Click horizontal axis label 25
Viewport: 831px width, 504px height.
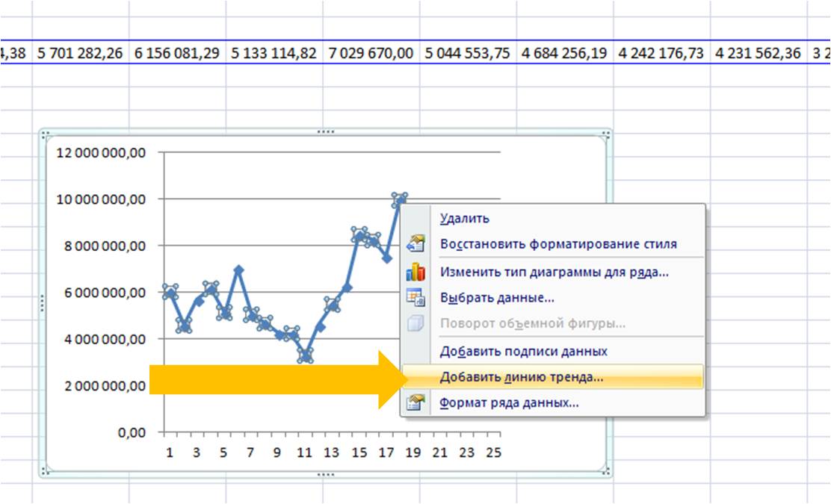point(493,452)
